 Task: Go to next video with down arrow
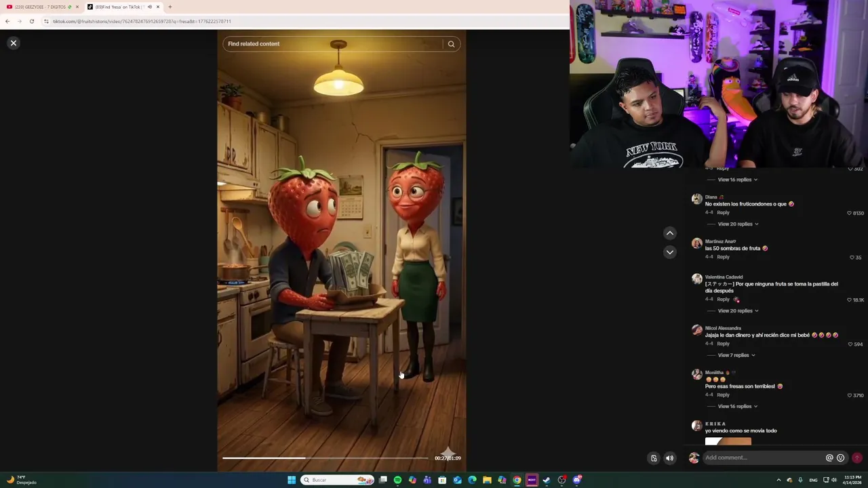tap(669, 252)
